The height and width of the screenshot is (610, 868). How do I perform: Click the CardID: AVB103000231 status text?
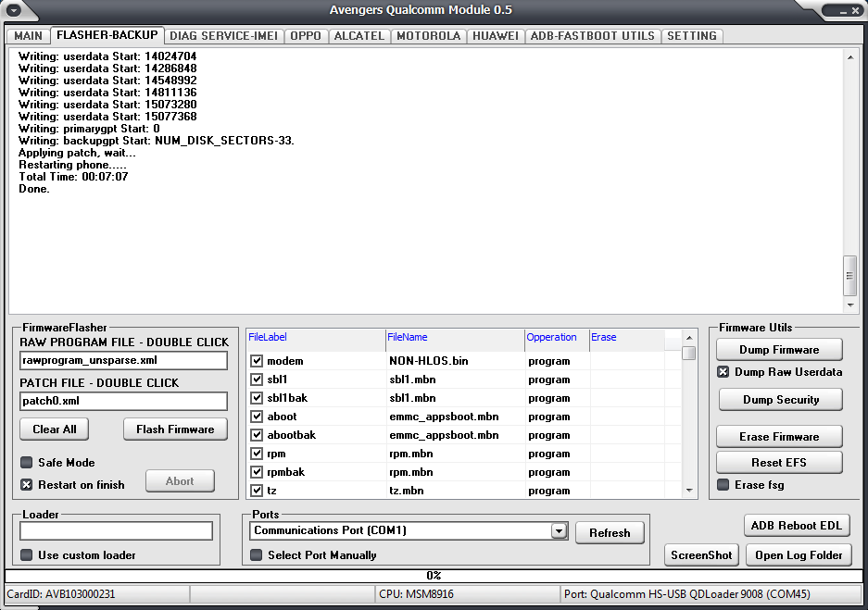coord(61,594)
